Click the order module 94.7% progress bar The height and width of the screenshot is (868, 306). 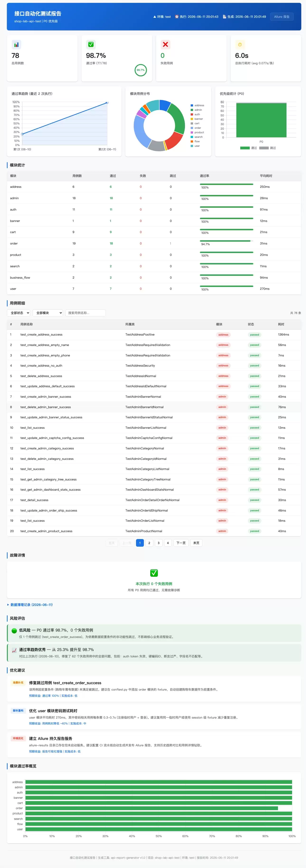point(226,241)
